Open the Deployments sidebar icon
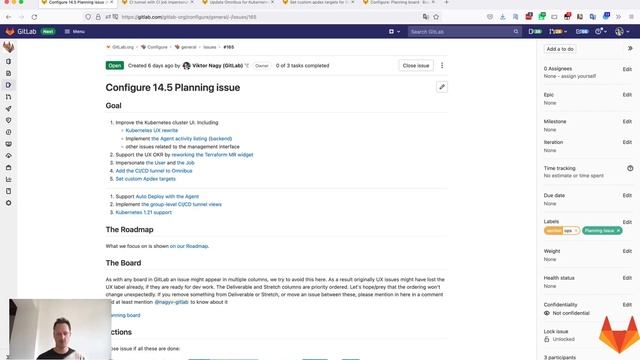The image size is (640, 360). coord(9,132)
